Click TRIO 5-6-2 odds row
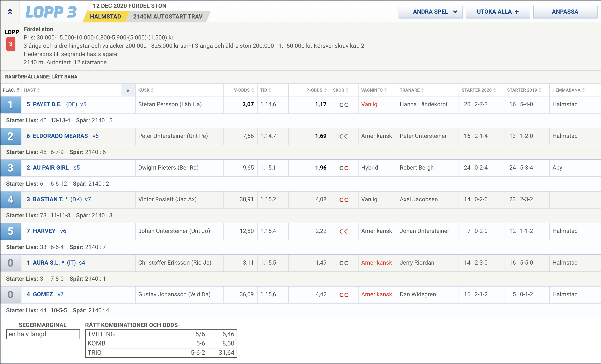Viewport: 601px width, 364px height. (x=161, y=353)
